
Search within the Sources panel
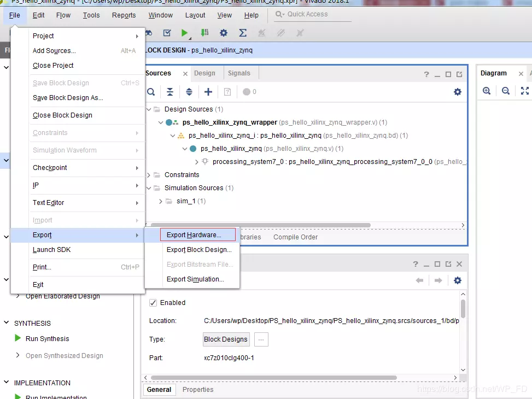pyautogui.click(x=151, y=92)
